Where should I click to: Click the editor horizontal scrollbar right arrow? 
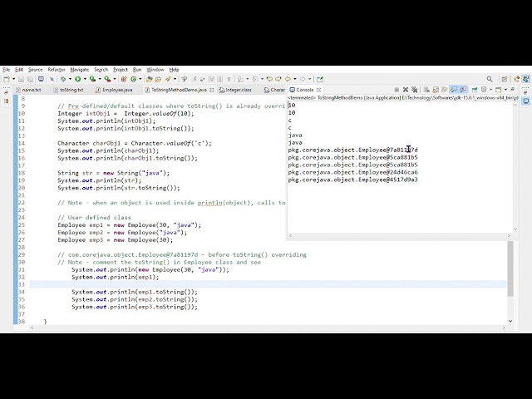[x=504, y=328]
